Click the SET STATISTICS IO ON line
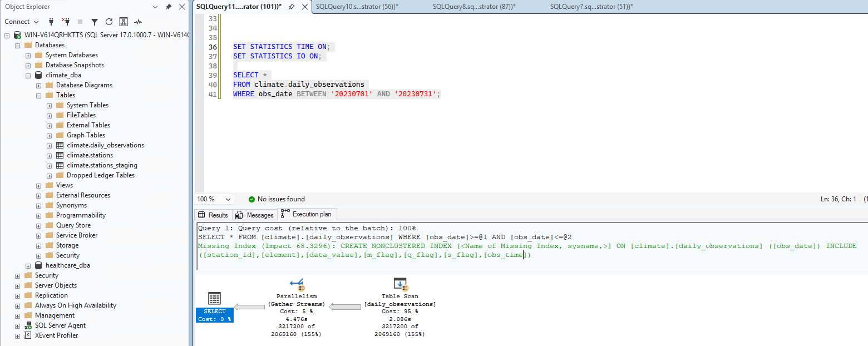The width and height of the screenshot is (868, 346). tap(277, 56)
